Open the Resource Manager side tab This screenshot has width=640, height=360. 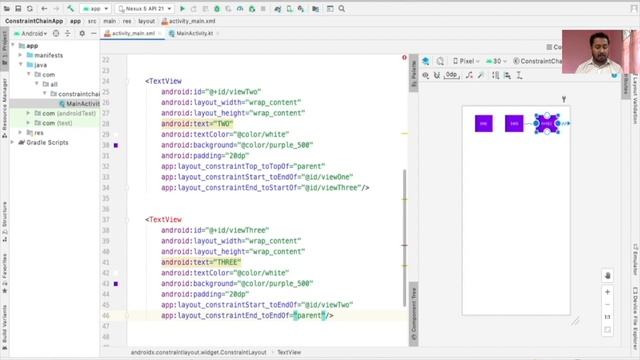[x=4, y=107]
